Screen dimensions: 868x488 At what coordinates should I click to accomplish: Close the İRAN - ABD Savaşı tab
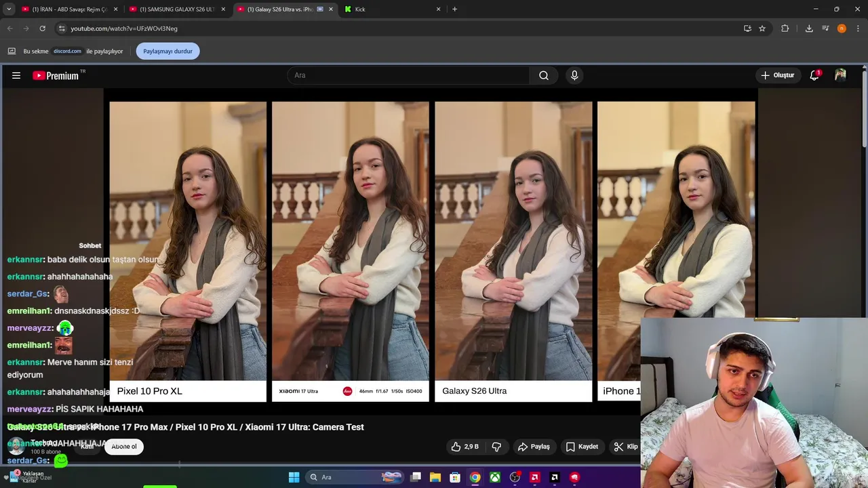click(x=115, y=9)
